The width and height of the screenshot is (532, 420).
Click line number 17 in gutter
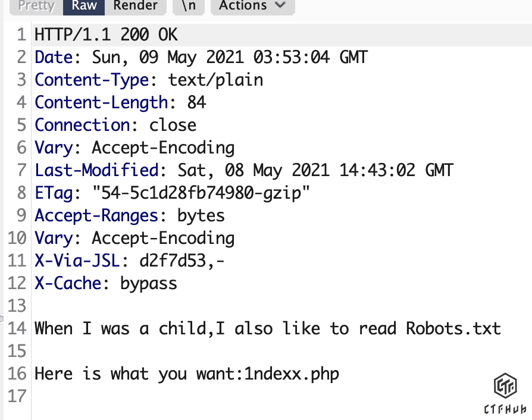(x=17, y=396)
